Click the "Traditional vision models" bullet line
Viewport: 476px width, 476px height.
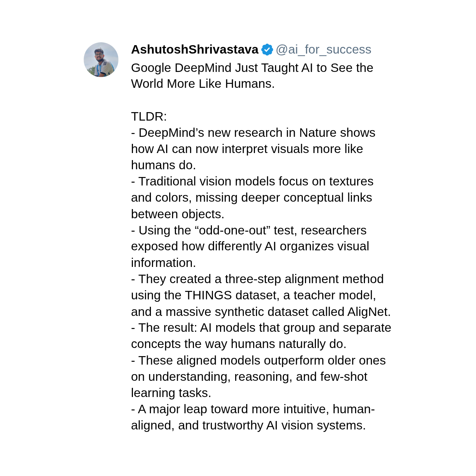point(252,181)
